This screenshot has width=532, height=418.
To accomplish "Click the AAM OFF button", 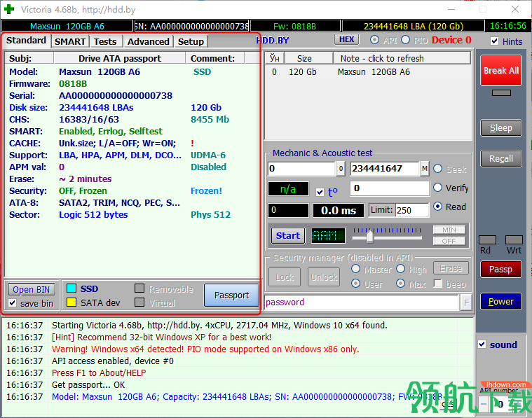I will coord(449,241).
